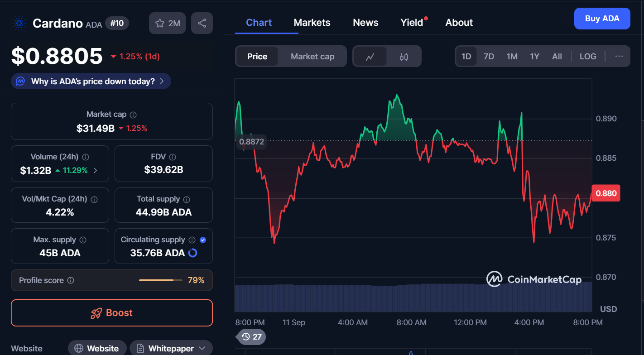Viewport: 644px width, 355px height.
Task: Click Total supply info icon
Action: [187, 199]
